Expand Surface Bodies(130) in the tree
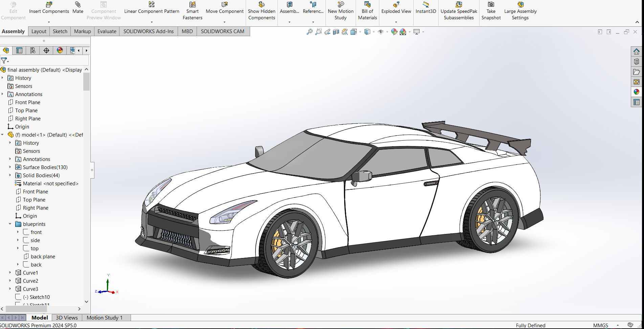Image resolution: width=644 pixels, height=329 pixels. pyautogui.click(x=10, y=167)
